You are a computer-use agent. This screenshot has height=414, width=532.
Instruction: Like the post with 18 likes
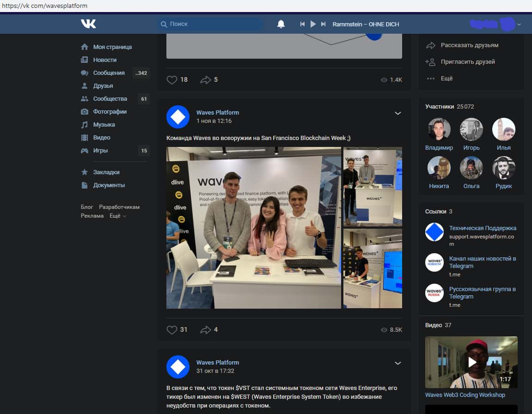[x=172, y=80]
